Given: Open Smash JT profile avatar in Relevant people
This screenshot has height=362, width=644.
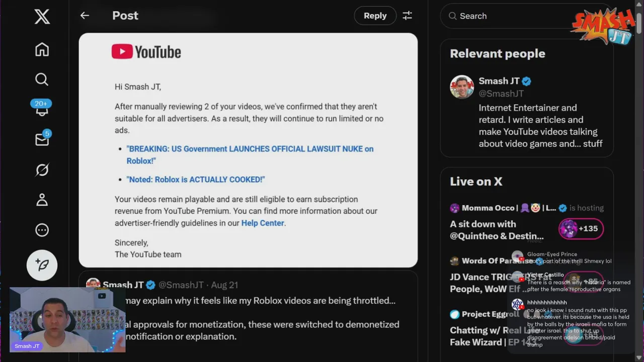Looking at the screenshot, I should pos(462,87).
